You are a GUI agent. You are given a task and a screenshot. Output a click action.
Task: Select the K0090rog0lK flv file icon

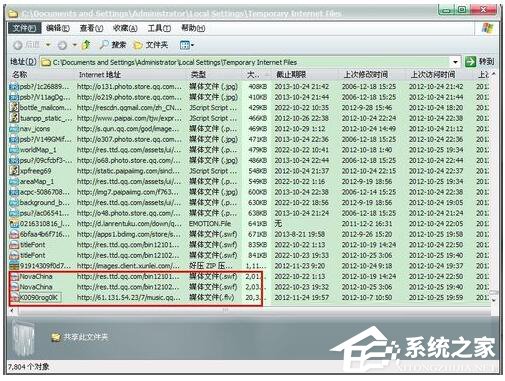click(x=14, y=297)
